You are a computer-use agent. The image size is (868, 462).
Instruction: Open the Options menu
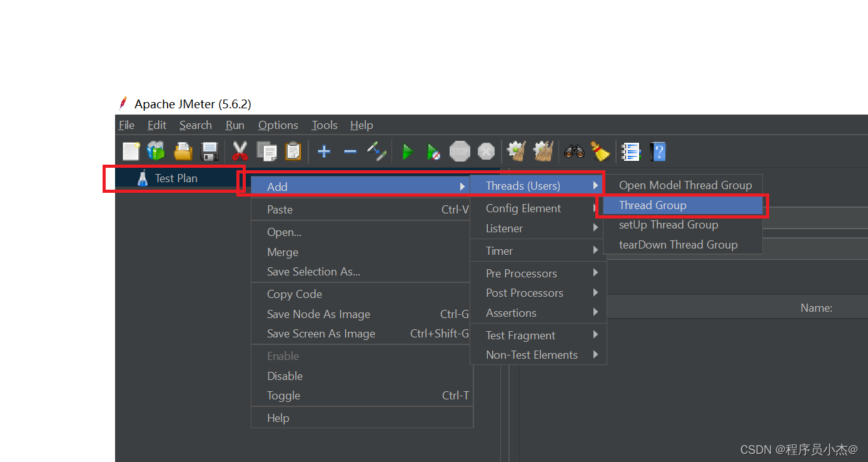click(278, 125)
